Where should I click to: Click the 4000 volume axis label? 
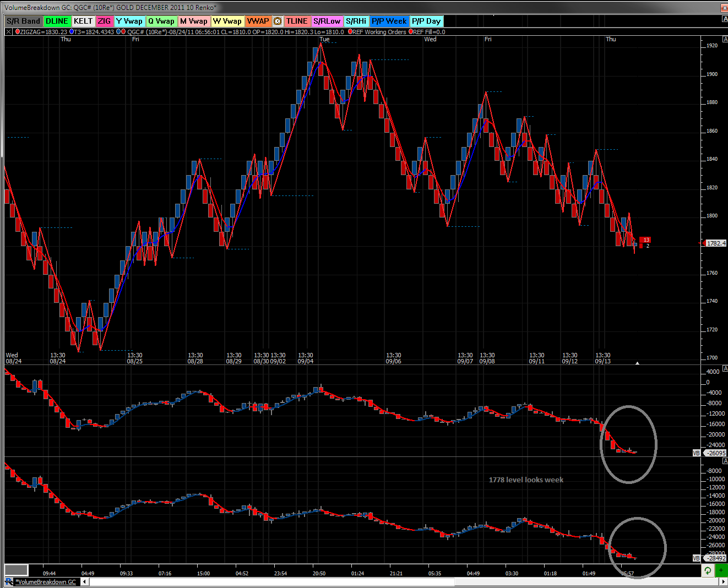[713, 372]
